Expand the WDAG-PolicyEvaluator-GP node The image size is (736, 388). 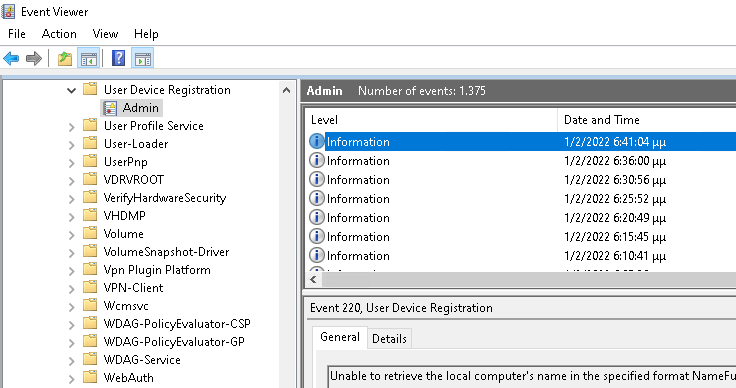(71, 343)
